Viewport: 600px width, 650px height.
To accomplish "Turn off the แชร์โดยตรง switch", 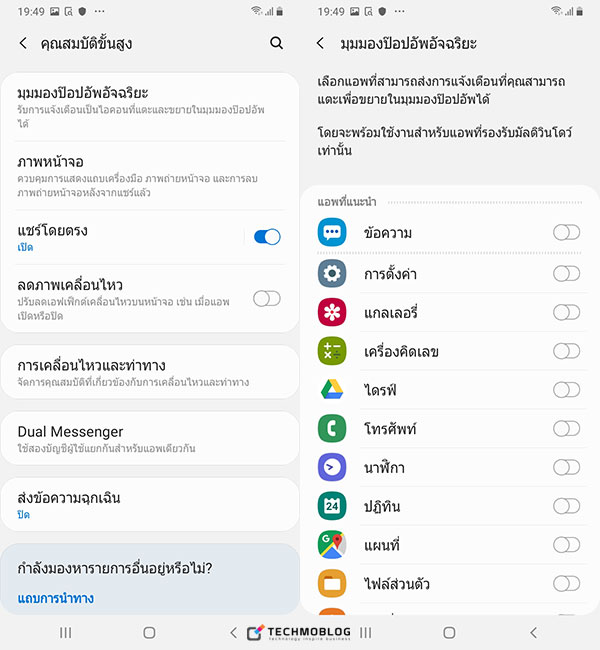I will click(267, 237).
